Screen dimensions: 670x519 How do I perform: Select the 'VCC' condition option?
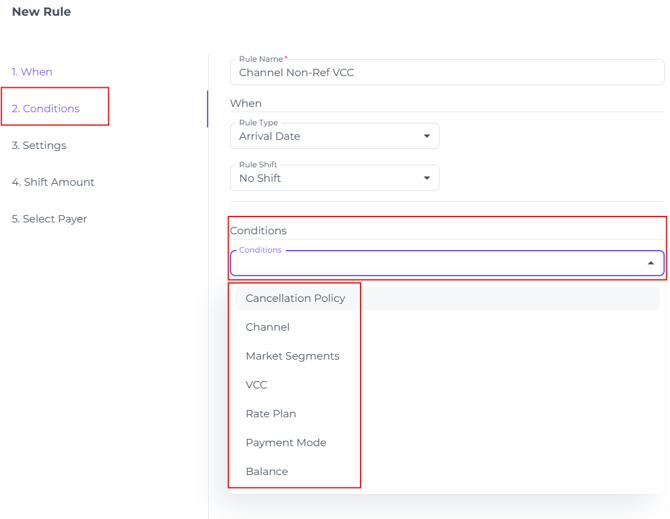[257, 385]
